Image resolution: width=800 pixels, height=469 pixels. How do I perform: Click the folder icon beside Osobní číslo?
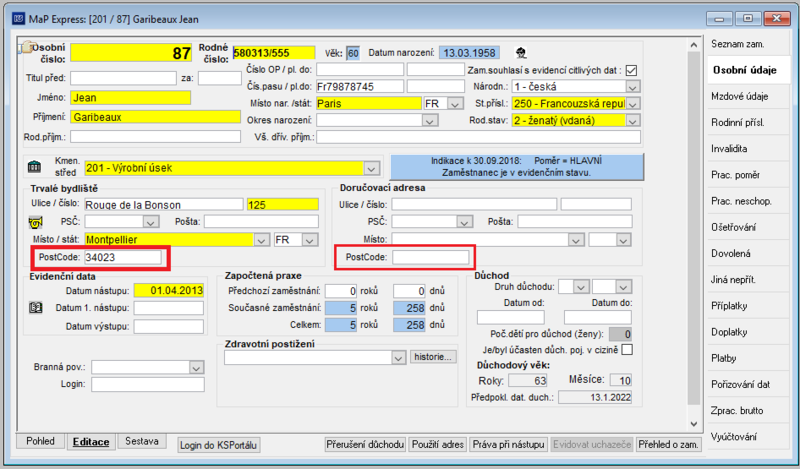point(25,48)
